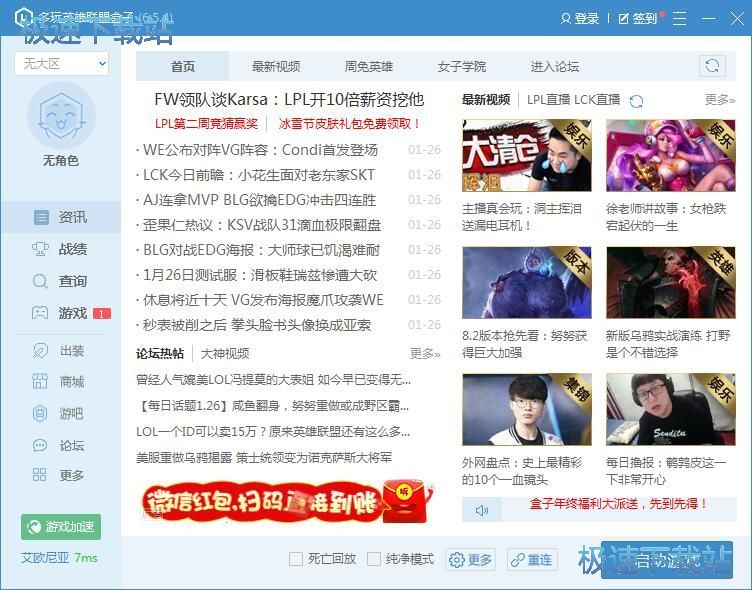
Task: Click the red badge next to 游戏
Action: [x=102, y=314]
